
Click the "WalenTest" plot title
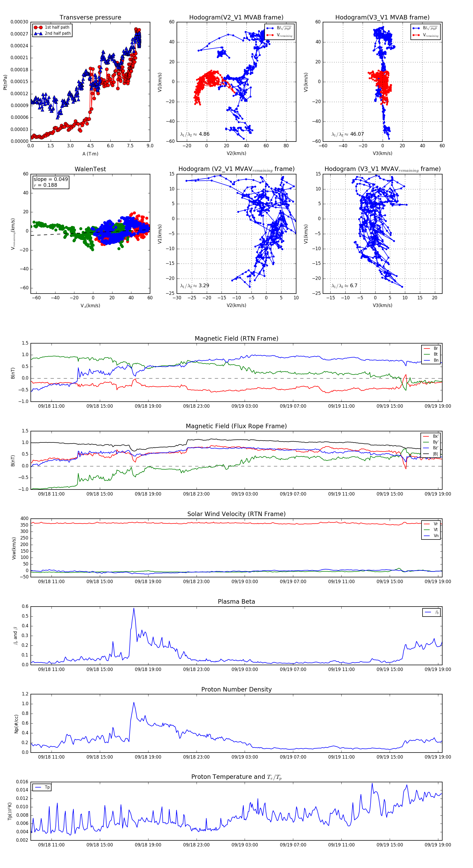[90, 169]
